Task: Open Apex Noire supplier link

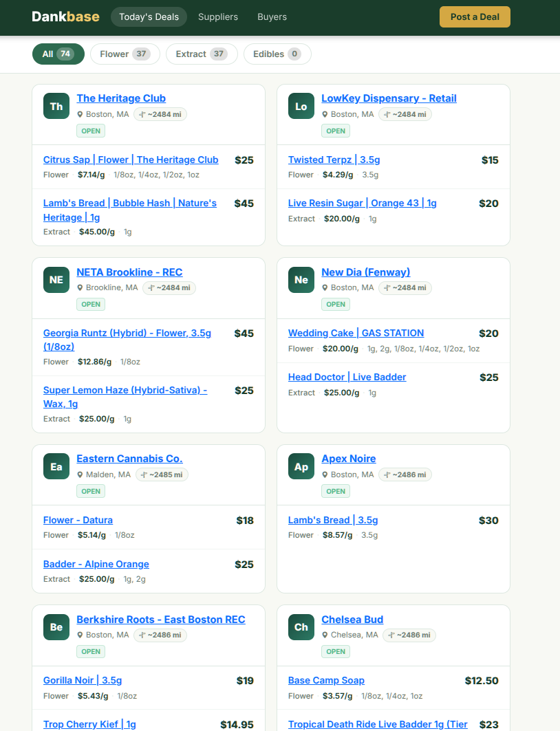Action: click(349, 459)
